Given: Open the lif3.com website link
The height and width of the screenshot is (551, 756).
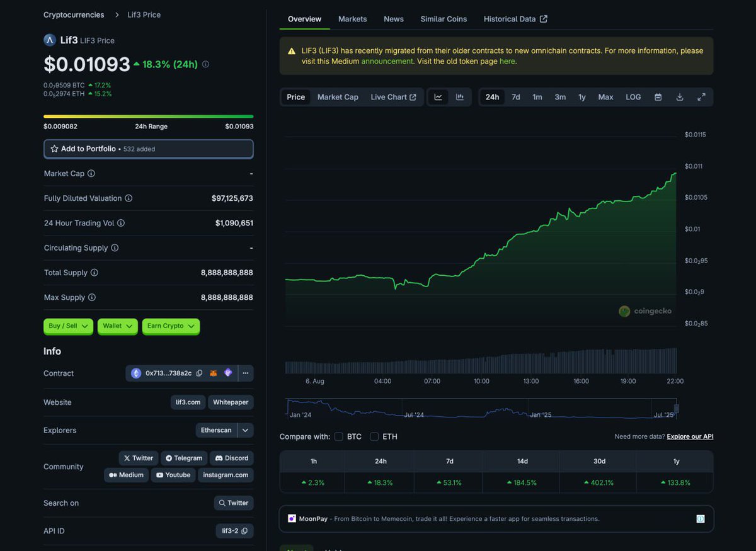Looking at the screenshot, I should (188, 402).
